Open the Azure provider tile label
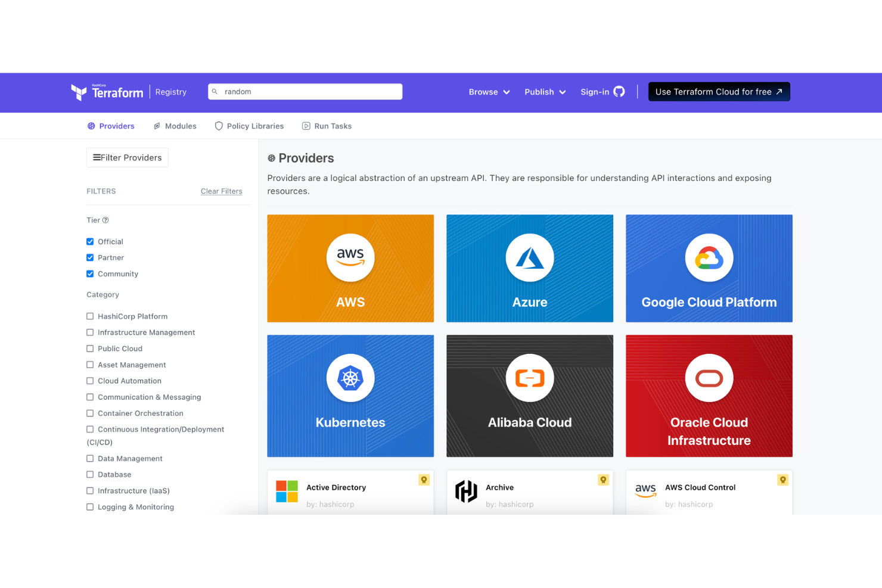The width and height of the screenshot is (882, 588). click(530, 303)
